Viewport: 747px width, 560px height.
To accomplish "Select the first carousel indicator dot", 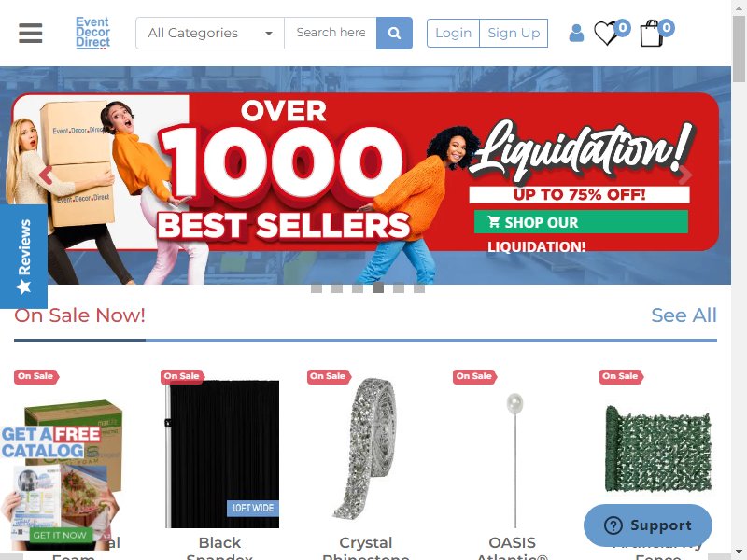I will tap(317, 288).
